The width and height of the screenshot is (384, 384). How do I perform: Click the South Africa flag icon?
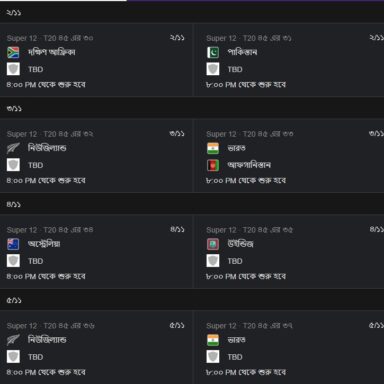coord(13,52)
